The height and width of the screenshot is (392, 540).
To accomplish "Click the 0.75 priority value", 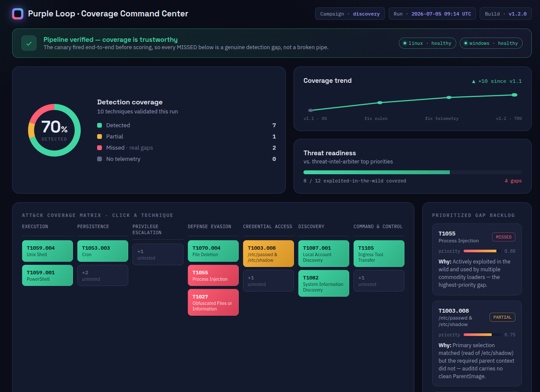I will [x=510, y=335].
